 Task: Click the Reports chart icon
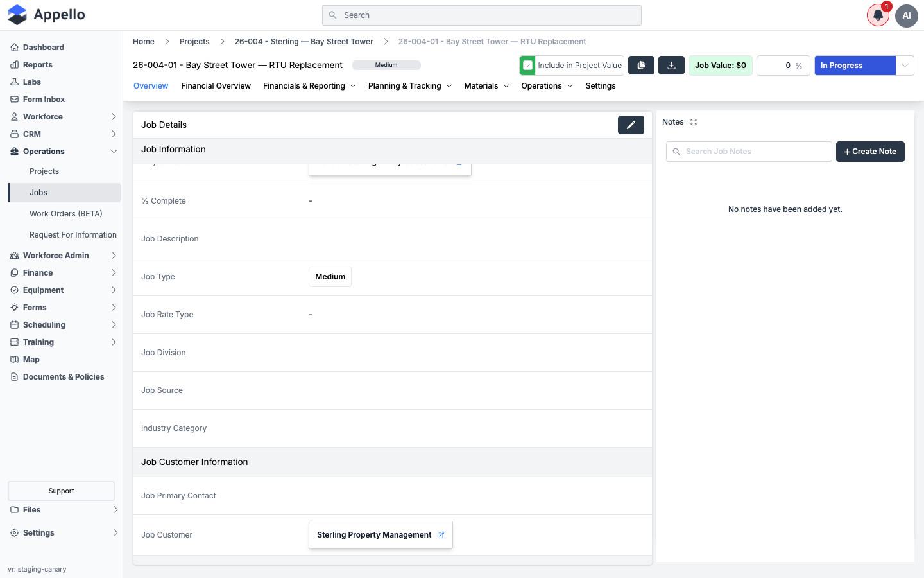pos(14,65)
